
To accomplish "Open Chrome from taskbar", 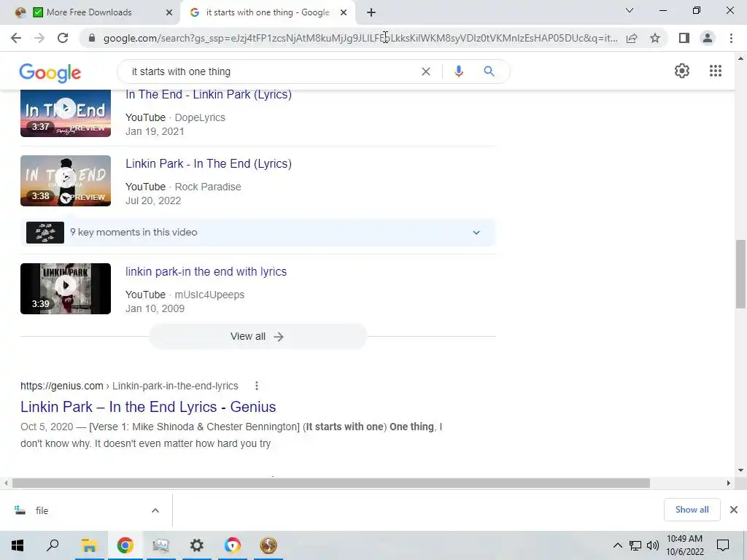I will [x=125, y=545].
